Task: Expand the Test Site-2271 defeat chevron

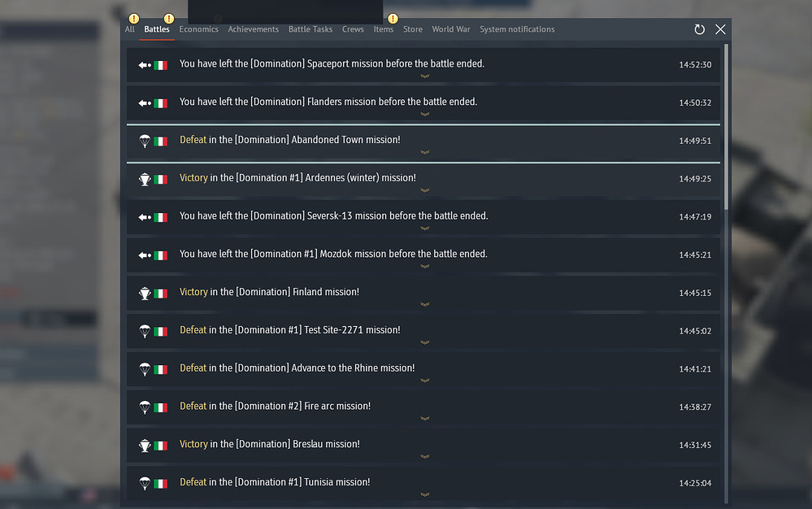Action: pyautogui.click(x=424, y=342)
